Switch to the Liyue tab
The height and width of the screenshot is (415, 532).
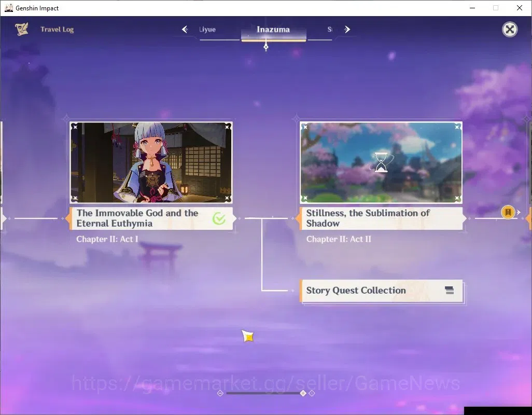point(207,30)
